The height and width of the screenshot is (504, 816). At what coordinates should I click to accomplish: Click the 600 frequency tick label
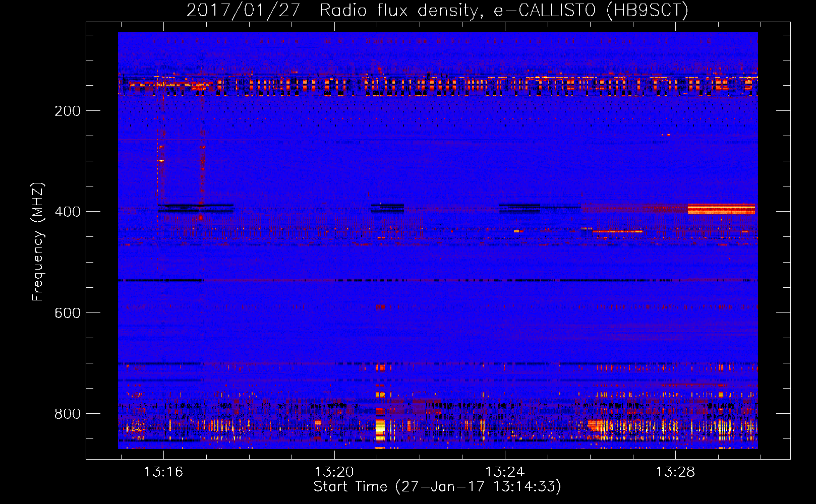68,313
